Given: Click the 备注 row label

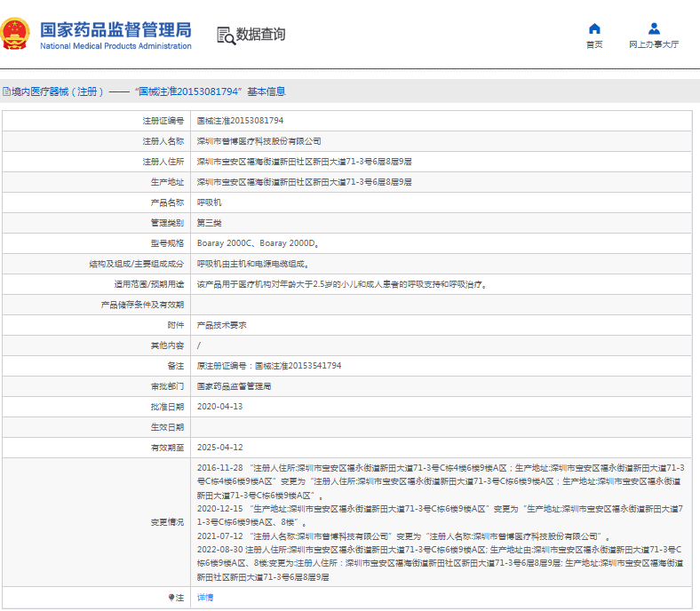Looking at the screenshot, I should (176, 366).
